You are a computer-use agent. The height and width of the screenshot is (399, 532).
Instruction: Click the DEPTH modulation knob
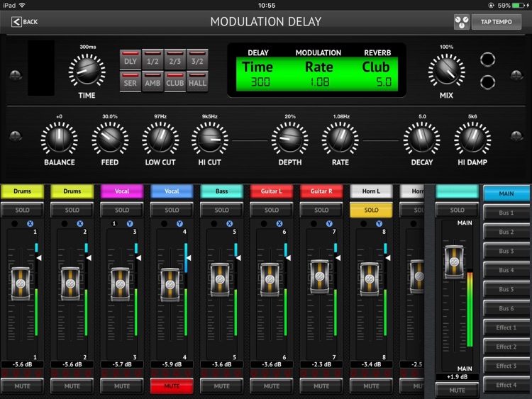pyautogui.click(x=289, y=138)
